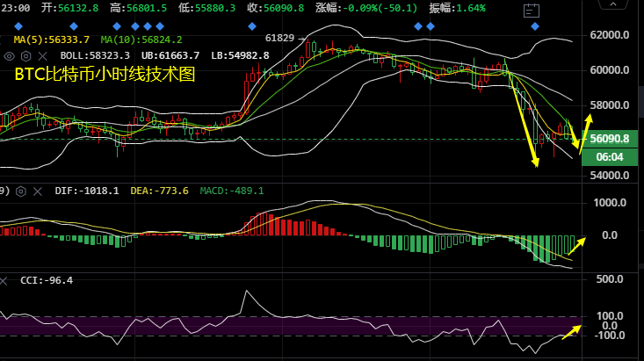Click the CCI:-96.4 indicator label

46,280
